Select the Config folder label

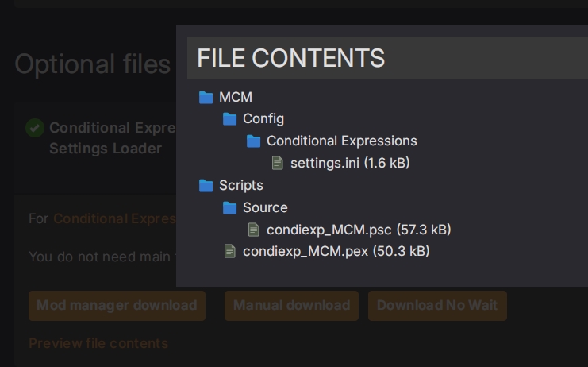[x=263, y=119]
